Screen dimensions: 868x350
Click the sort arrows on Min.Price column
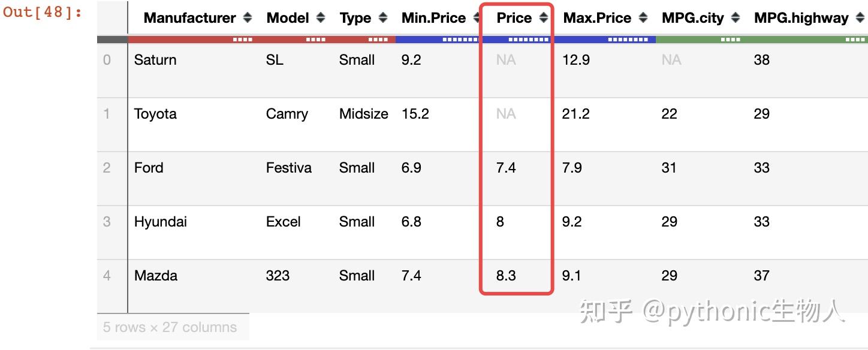[x=475, y=18]
